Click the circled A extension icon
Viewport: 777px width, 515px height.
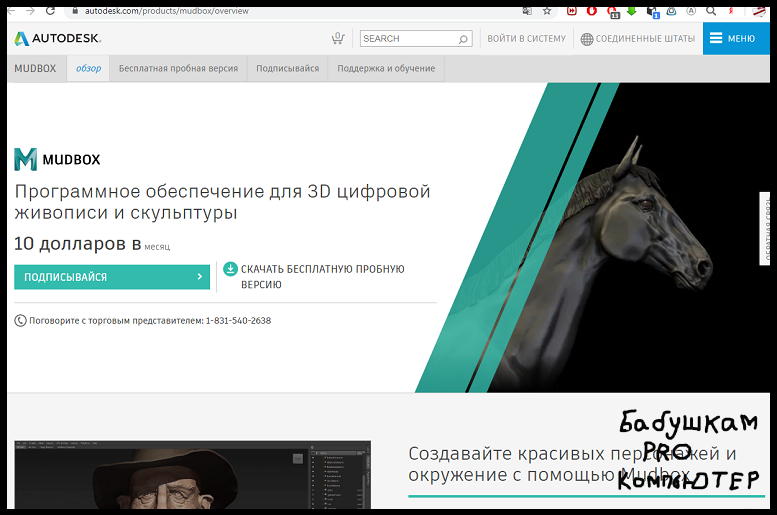(691, 11)
